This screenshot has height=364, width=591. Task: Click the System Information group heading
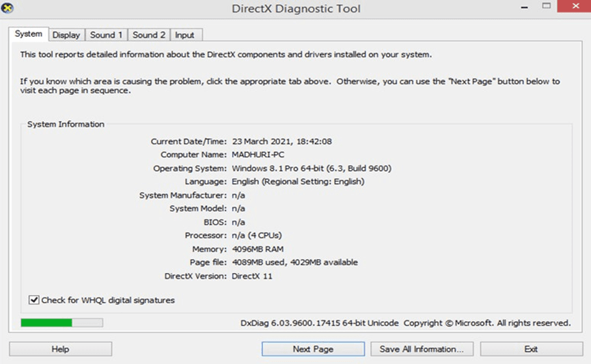point(66,124)
